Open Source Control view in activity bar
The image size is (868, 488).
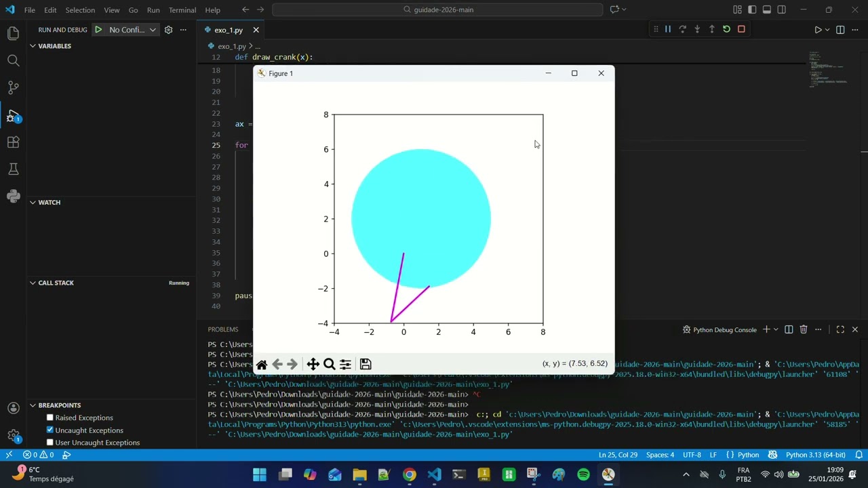pos(13,87)
